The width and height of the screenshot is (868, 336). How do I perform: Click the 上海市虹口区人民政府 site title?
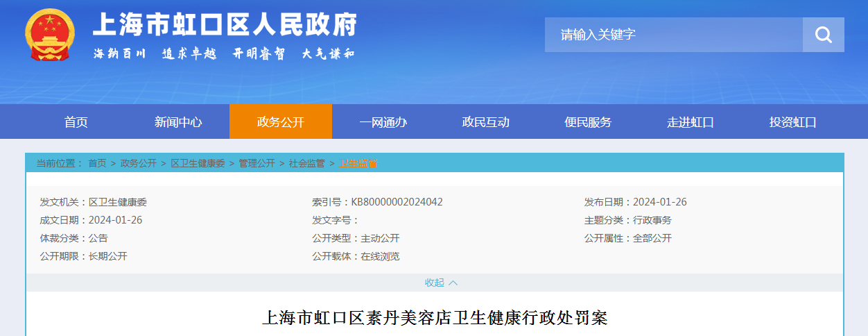[225, 26]
